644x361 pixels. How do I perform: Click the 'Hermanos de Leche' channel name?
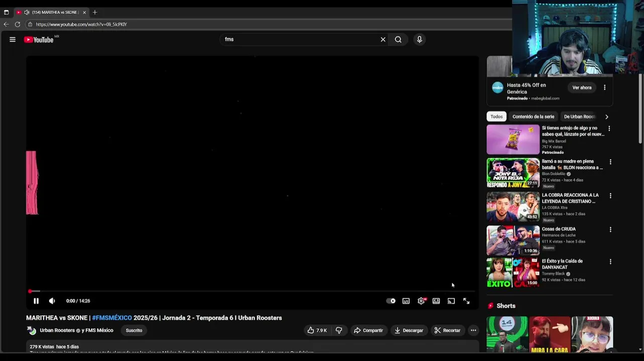pyautogui.click(x=558, y=235)
